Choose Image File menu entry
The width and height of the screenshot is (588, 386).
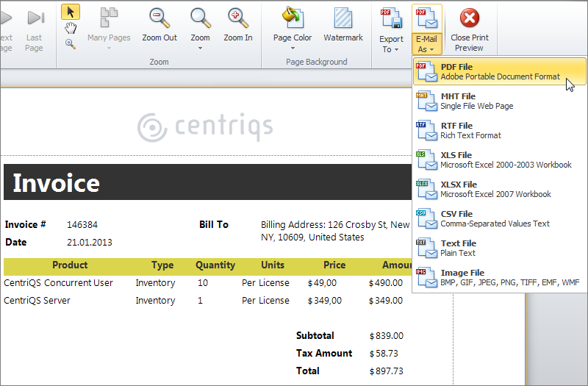tap(500, 277)
